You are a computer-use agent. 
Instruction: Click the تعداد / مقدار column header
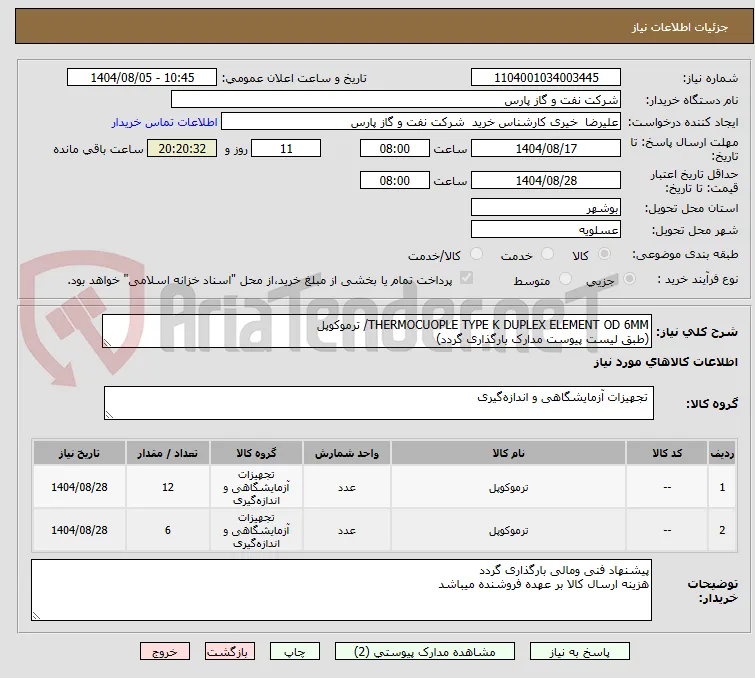pos(168,453)
